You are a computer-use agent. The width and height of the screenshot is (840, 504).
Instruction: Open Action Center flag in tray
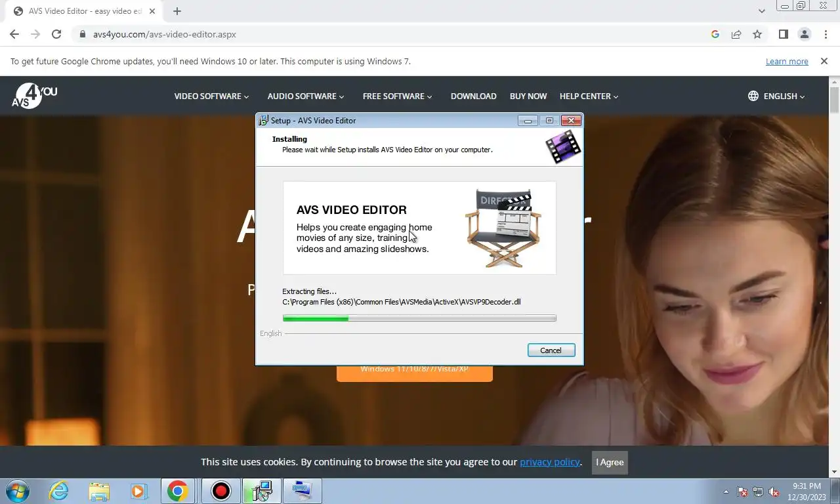[743, 492]
